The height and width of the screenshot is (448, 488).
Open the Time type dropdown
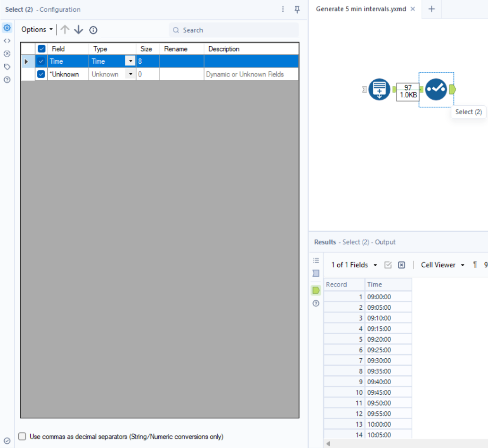click(130, 60)
